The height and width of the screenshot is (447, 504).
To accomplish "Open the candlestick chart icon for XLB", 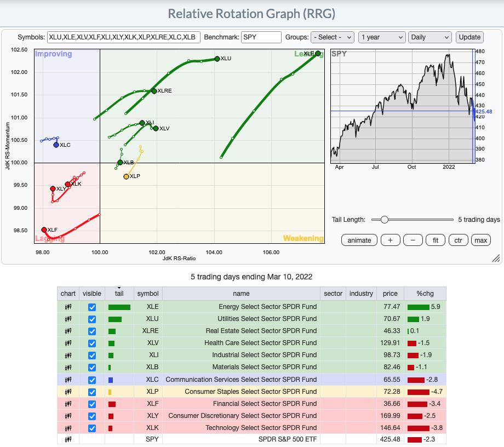I will pos(68,368).
